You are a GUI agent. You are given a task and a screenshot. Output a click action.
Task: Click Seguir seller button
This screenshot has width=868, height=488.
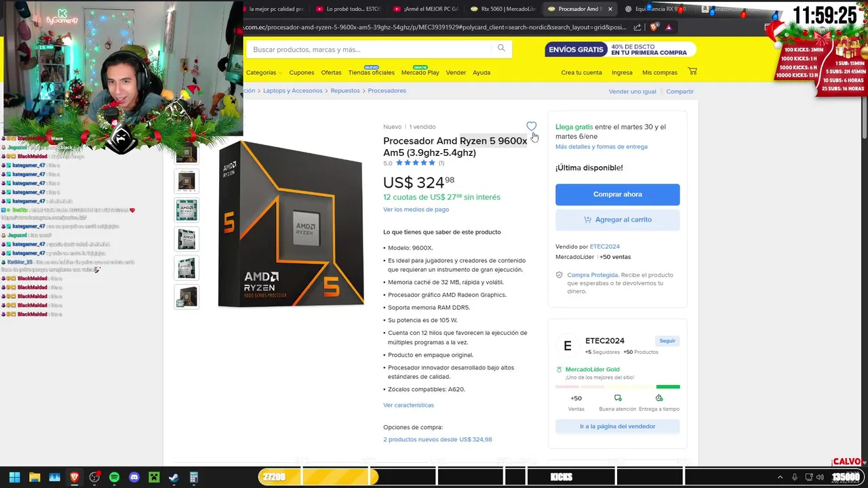[667, 341]
